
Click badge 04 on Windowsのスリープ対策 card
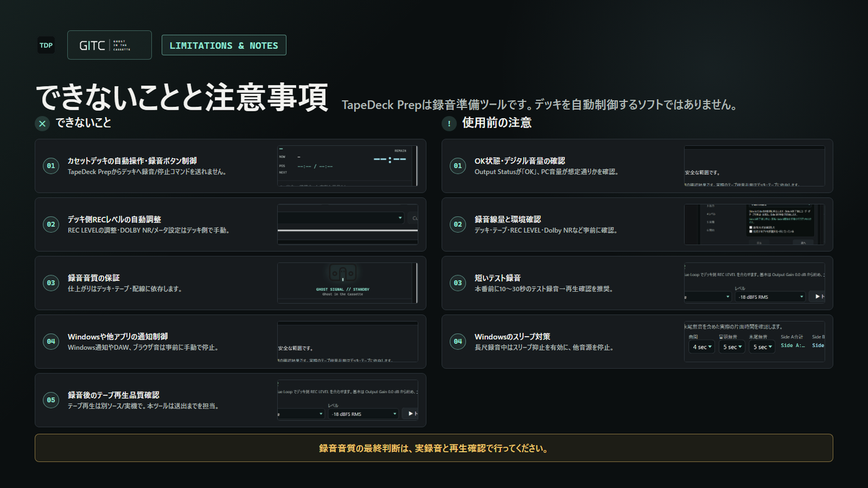coord(458,342)
